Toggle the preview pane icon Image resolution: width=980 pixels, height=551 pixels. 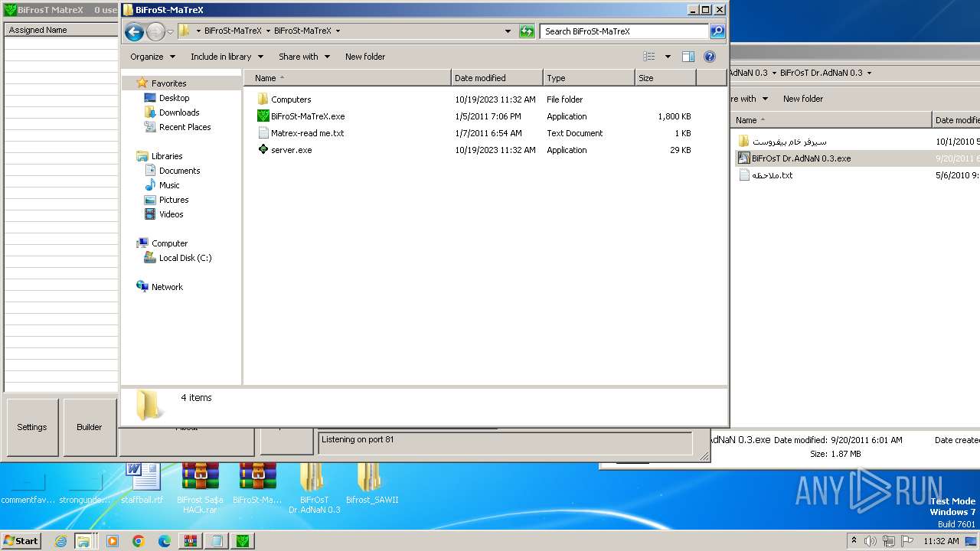[688, 57]
